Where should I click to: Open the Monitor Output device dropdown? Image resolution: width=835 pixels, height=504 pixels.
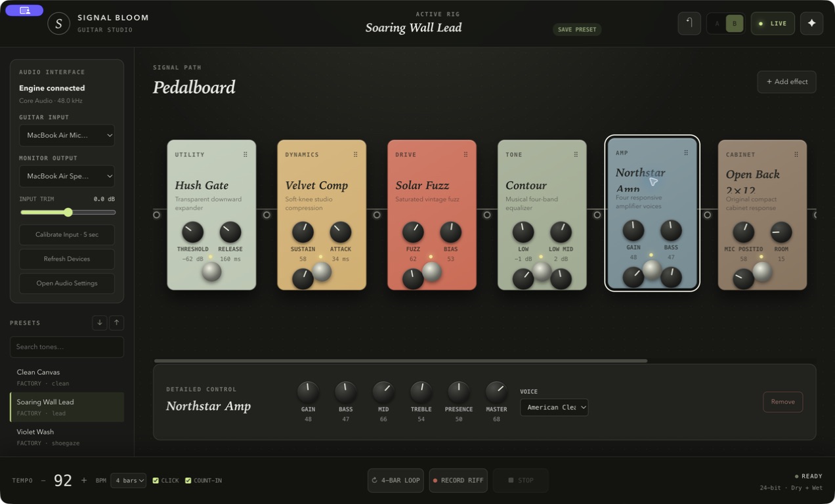[67, 176]
